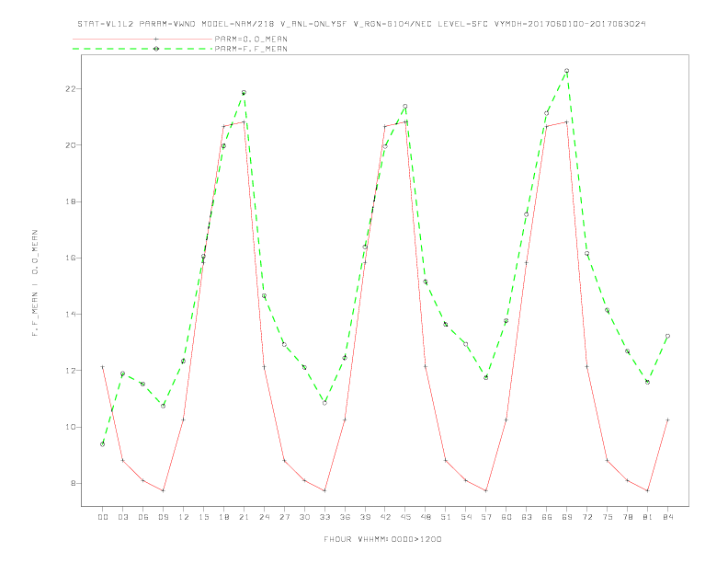This screenshot has width=728, height=563.
Task: Click the green dashed line sample in legend
Action: [x=142, y=49]
